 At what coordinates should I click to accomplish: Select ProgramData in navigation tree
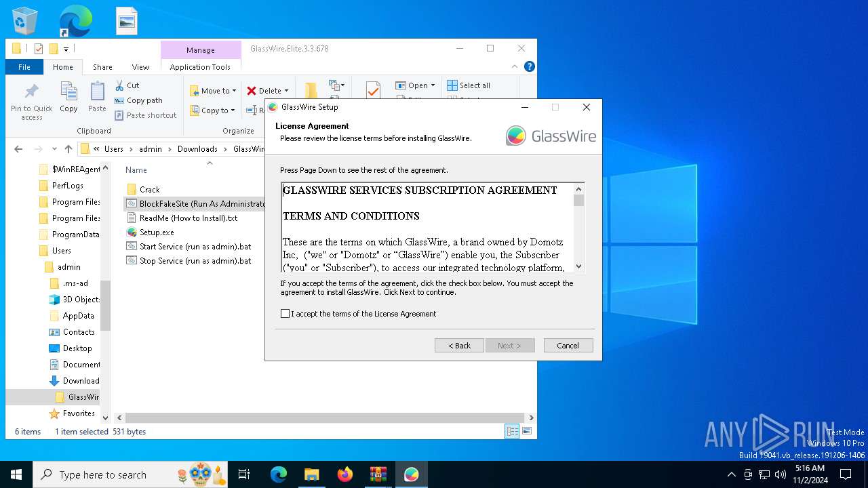(75, 235)
